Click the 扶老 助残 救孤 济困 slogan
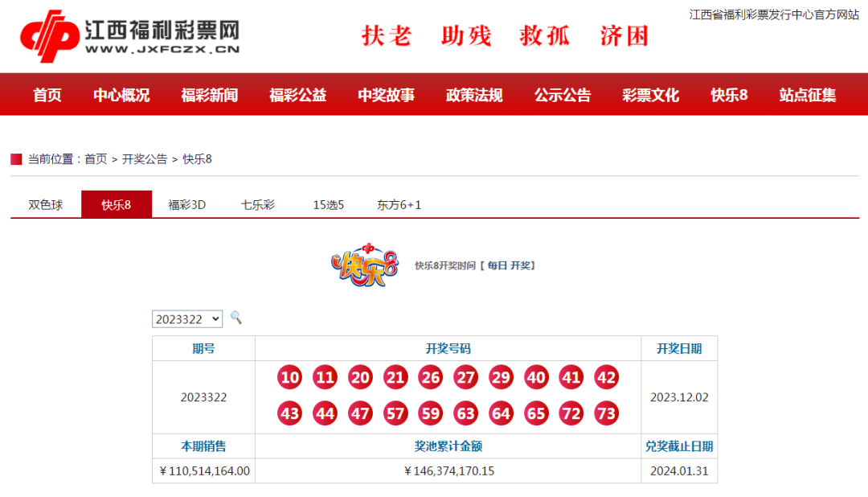 pyautogui.click(x=505, y=36)
